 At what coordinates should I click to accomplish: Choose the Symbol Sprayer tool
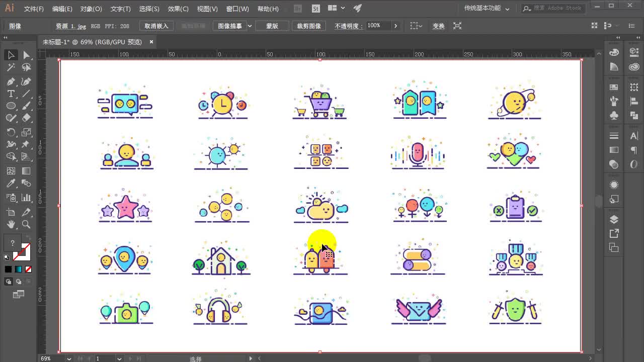click(11, 197)
